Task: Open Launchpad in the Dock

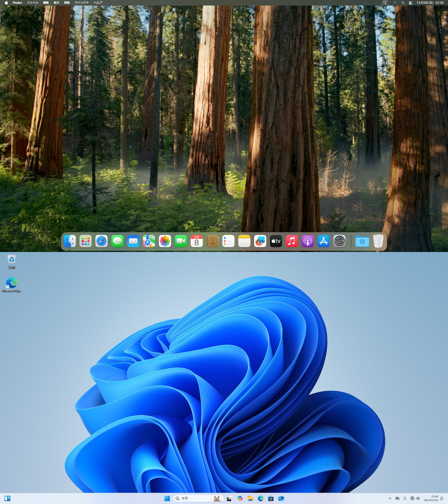Action: click(x=86, y=241)
